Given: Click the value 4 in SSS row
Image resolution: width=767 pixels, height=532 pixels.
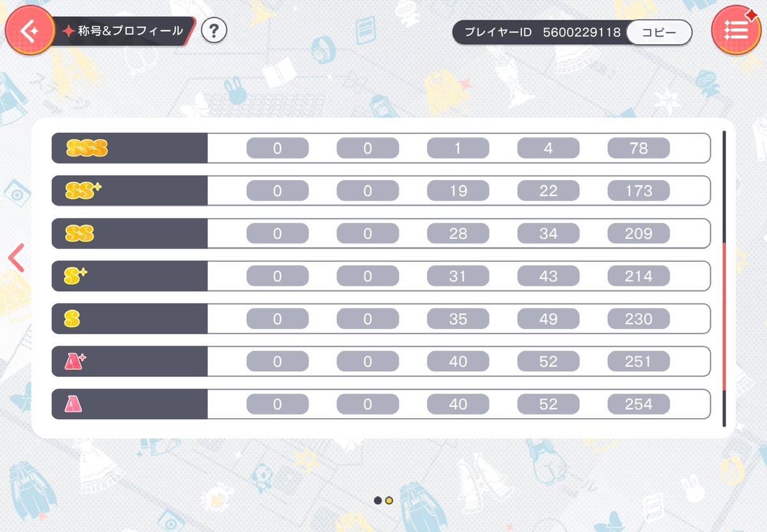Looking at the screenshot, I should point(548,148).
